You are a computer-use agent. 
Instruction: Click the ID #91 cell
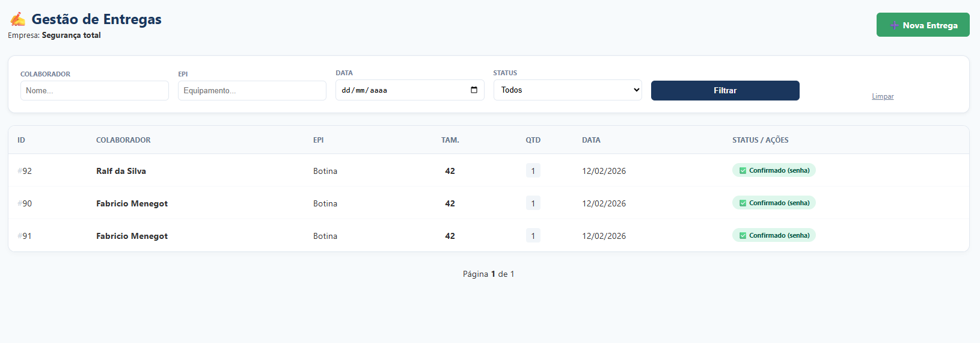[25, 236]
